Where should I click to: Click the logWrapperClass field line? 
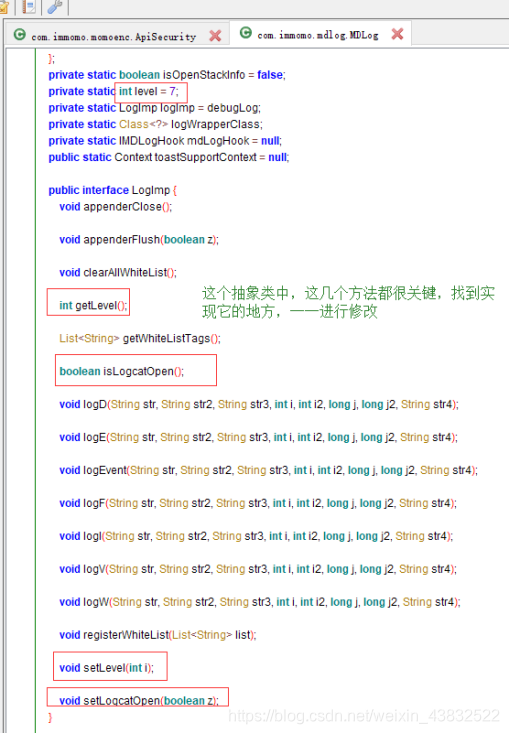click(x=155, y=125)
